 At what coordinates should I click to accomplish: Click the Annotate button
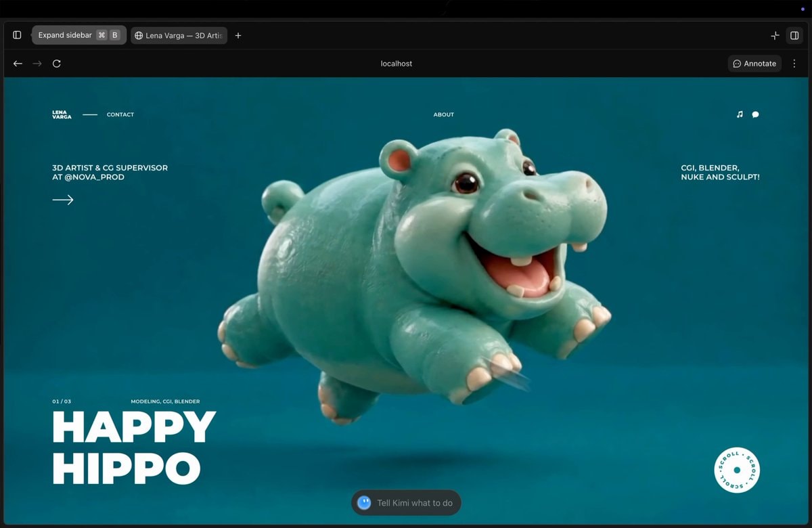coord(754,64)
